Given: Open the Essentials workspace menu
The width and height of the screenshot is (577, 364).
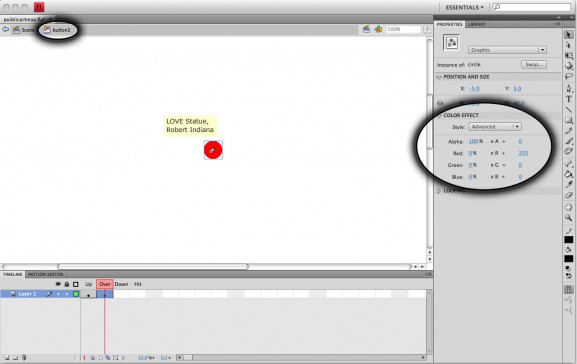Looking at the screenshot, I should tap(464, 7).
